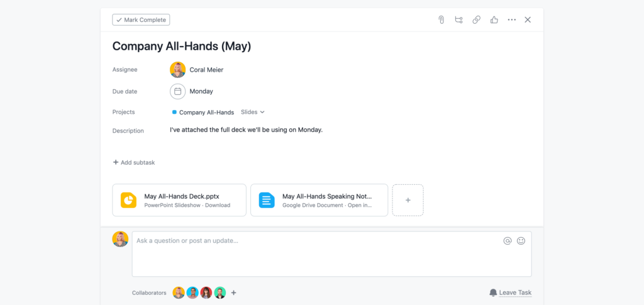Screen dimensions: 644x305
Task: Add a subtask
Action: [x=134, y=162]
